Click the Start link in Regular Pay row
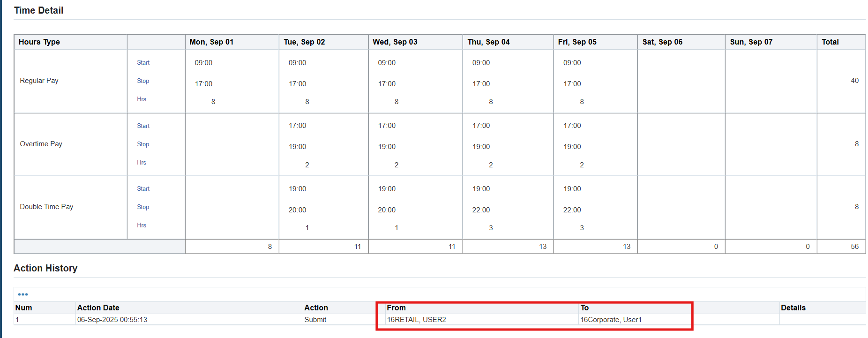Screen dimensions: 868x338 pos(143,63)
